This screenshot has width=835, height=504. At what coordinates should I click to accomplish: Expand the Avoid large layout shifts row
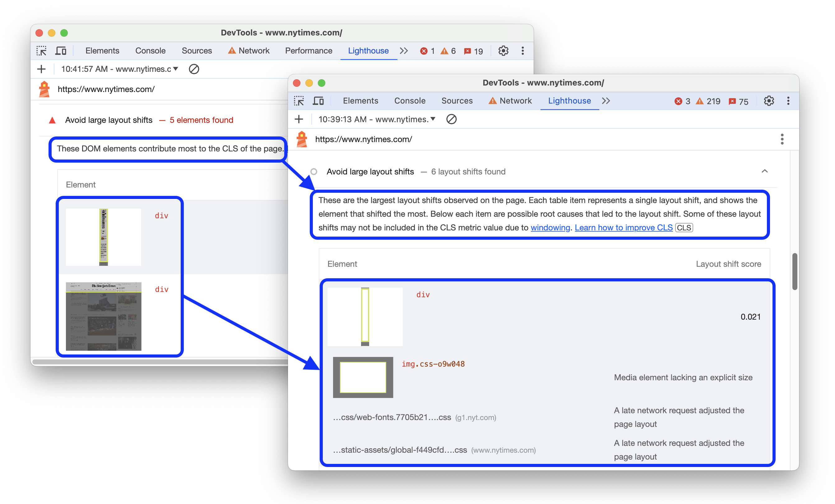[x=766, y=171]
